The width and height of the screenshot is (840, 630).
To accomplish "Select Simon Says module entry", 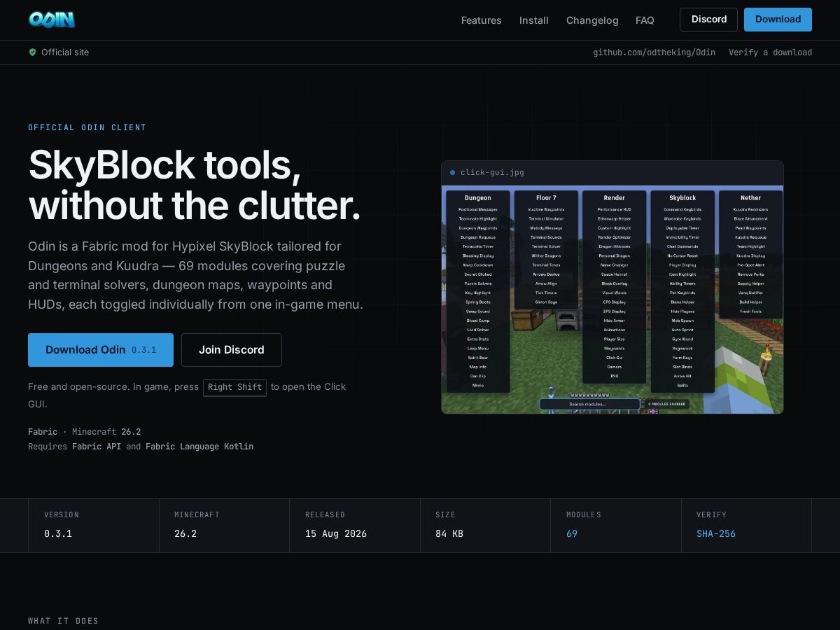I will coord(546,302).
